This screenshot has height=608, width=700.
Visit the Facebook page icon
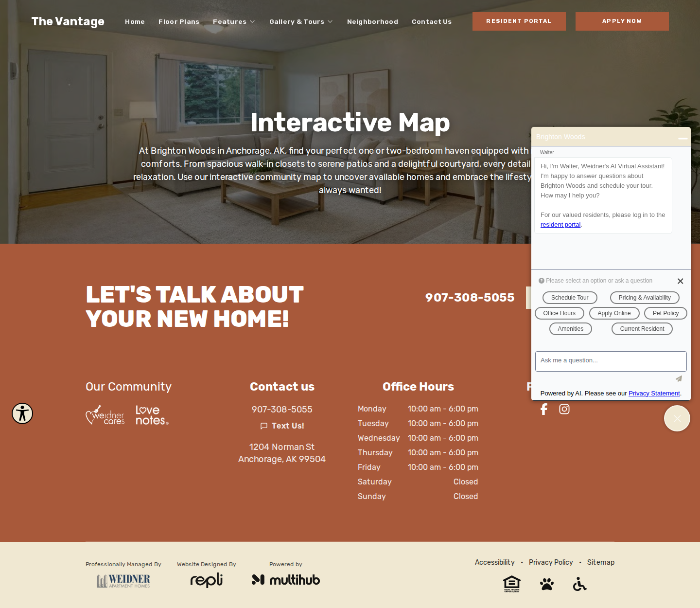(x=544, y=409)
